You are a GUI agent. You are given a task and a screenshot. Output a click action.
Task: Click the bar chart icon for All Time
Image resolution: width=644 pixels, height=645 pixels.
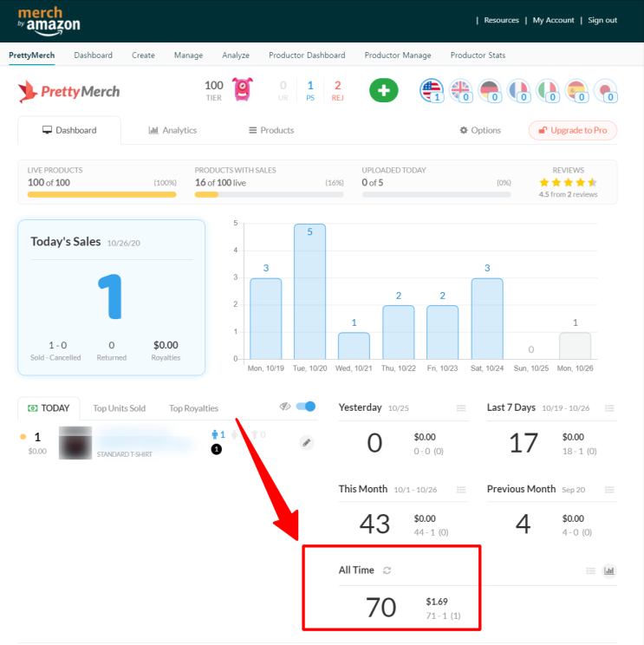click(609, 570)
